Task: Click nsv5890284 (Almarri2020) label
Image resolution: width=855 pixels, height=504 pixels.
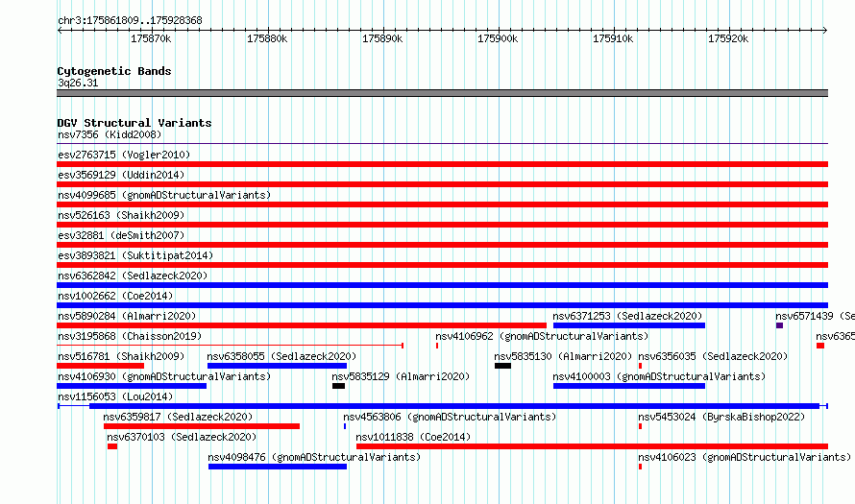Action: [x=127, y=316]
